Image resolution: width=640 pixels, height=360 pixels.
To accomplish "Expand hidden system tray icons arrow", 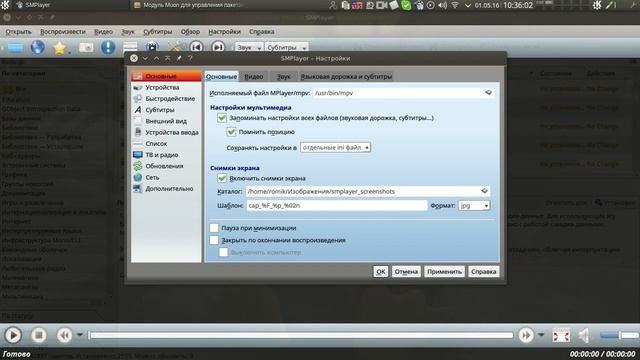I will (468, 5).
